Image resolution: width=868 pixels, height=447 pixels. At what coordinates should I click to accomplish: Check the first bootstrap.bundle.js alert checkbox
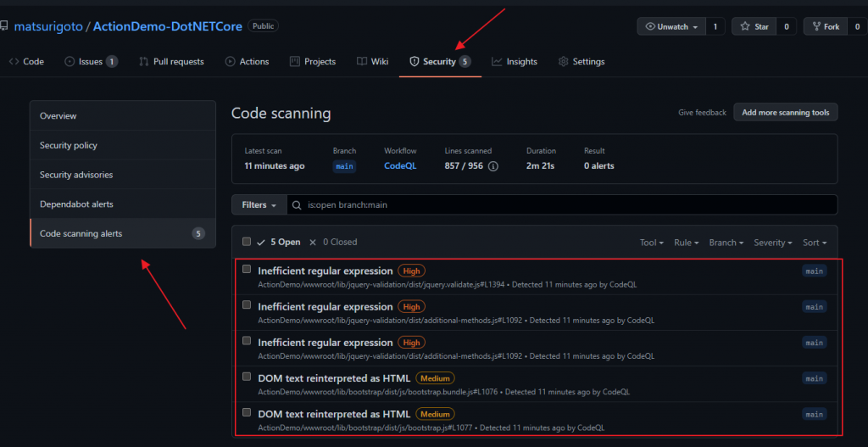[247, 377]
